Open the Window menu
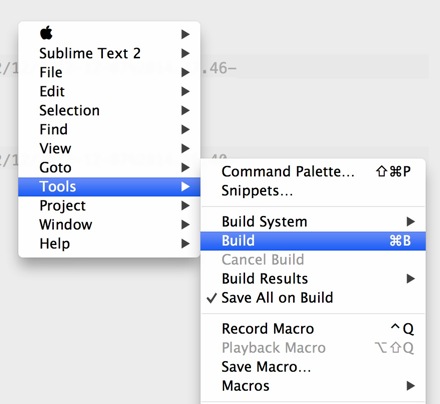 tap(109, 225)
